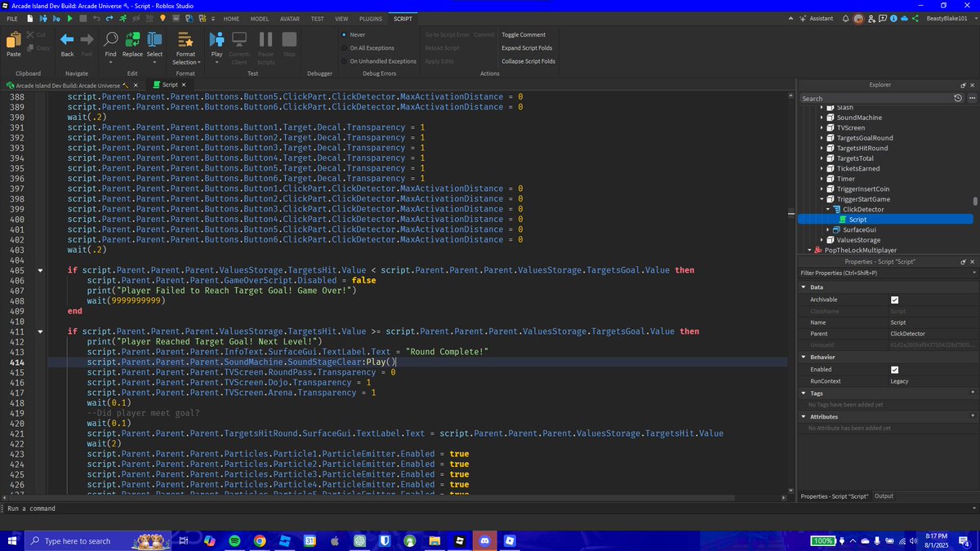Click Expand Script Folds action
The width and height of the screenshot is (980, 551).
coord(528,48)
